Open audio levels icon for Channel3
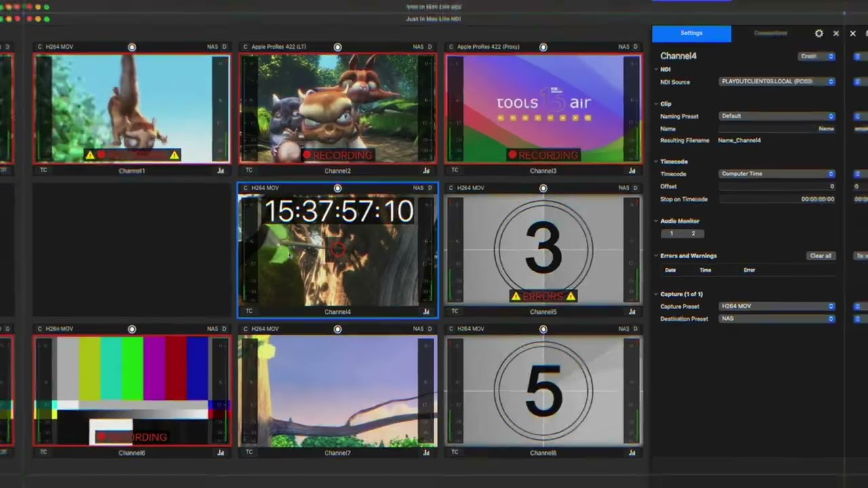This screenshot has height=488, width=868. pos(632,171)
